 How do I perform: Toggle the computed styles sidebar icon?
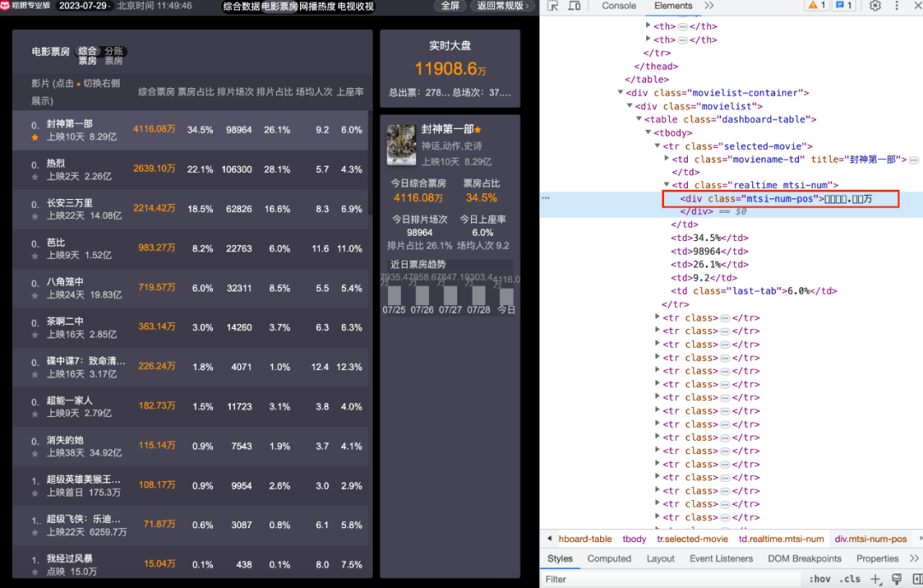click(x=916, y=579)
